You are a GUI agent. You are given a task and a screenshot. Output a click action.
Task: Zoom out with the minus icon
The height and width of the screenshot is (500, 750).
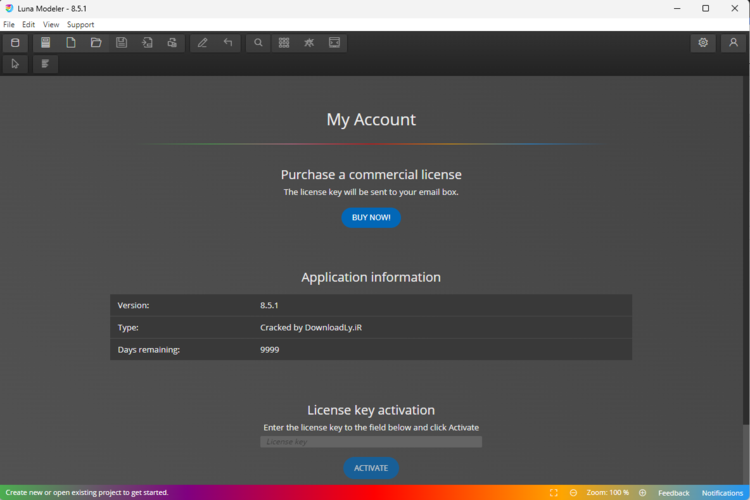(x=573, y=493)
